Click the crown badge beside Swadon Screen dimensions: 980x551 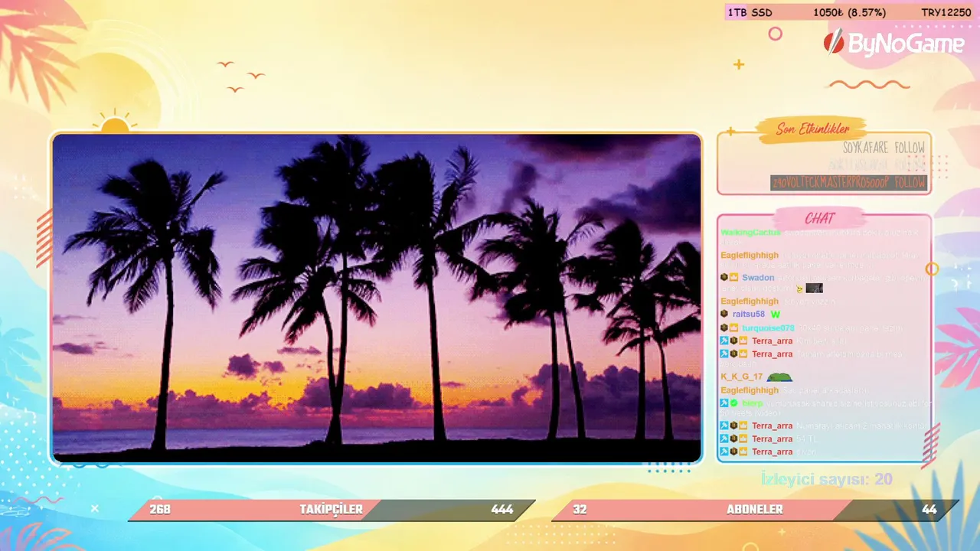click(733, 277)
